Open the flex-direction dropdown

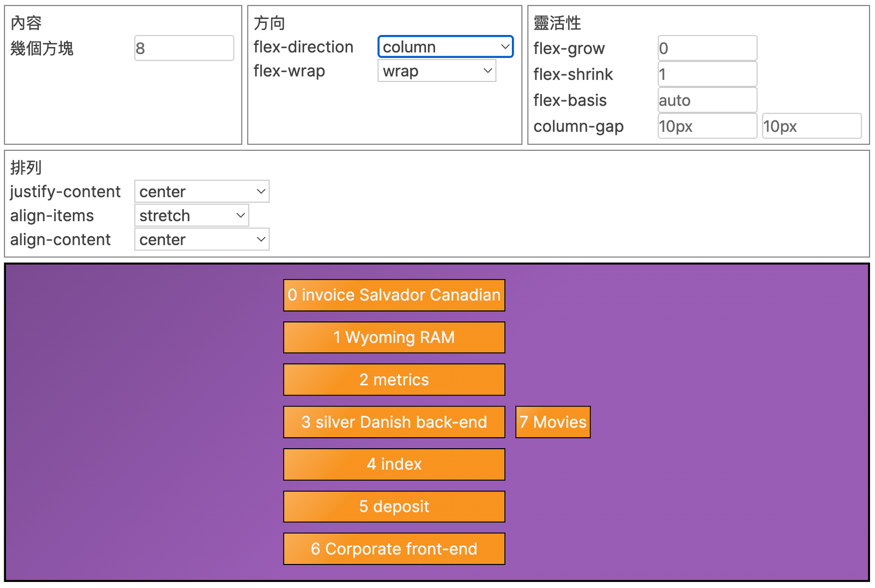[x=445, y=47]
